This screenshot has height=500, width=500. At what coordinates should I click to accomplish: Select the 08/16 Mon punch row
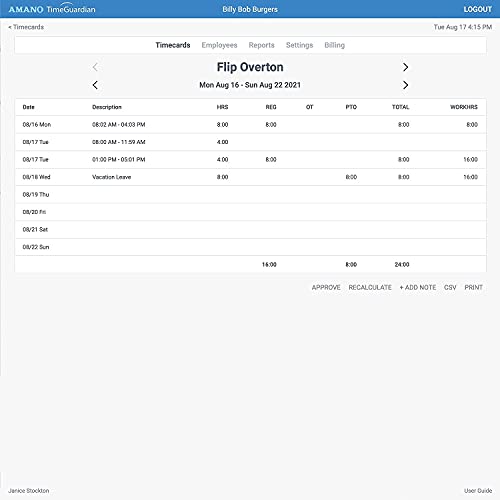tap(250, 125)
